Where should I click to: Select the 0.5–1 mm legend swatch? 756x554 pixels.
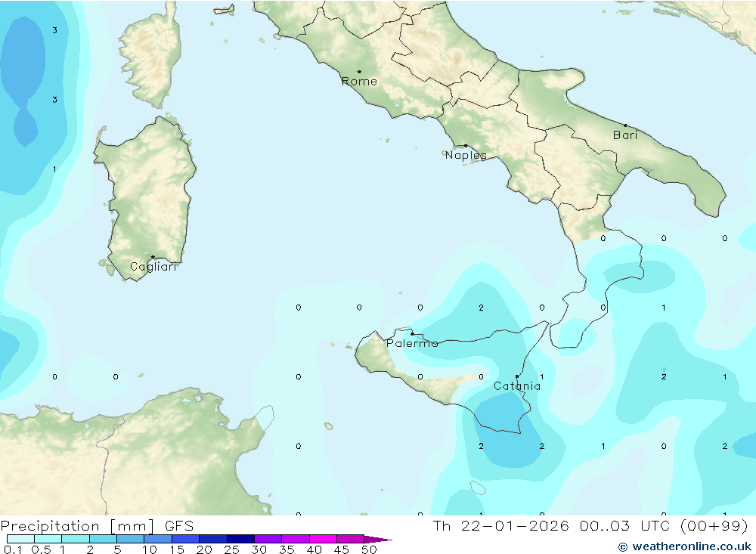(48, 539)
